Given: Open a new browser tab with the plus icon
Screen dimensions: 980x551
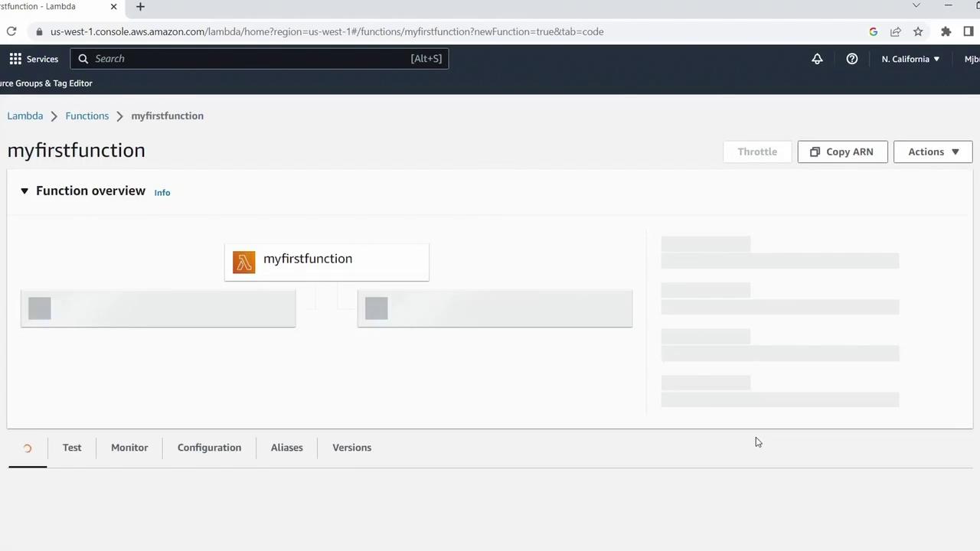Looking at the screenshot, I should pos(140,7).
